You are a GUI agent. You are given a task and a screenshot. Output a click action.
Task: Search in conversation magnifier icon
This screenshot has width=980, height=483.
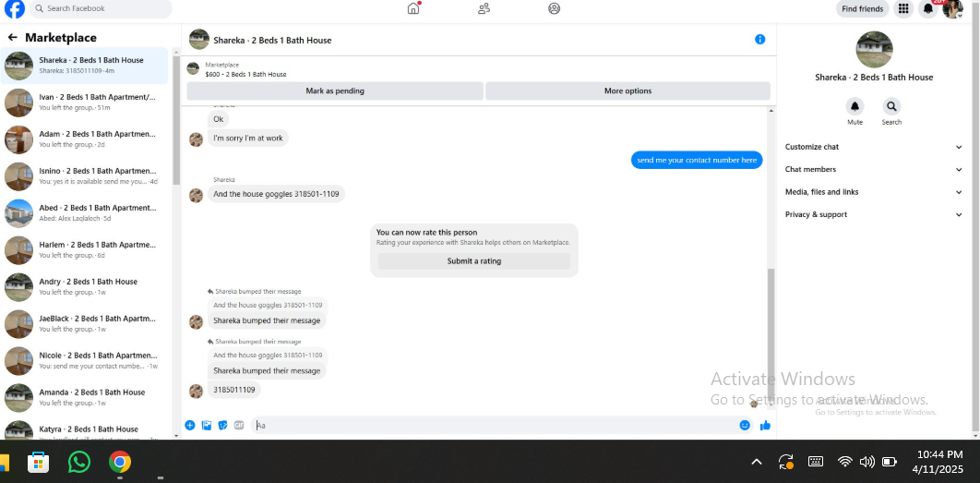[891, 105]
